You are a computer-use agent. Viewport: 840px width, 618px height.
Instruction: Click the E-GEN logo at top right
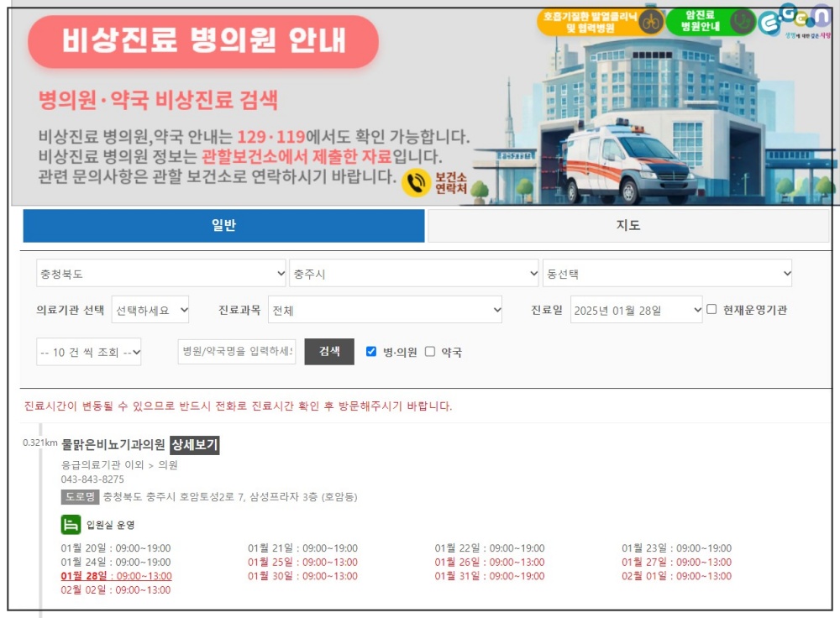point(795,21)
